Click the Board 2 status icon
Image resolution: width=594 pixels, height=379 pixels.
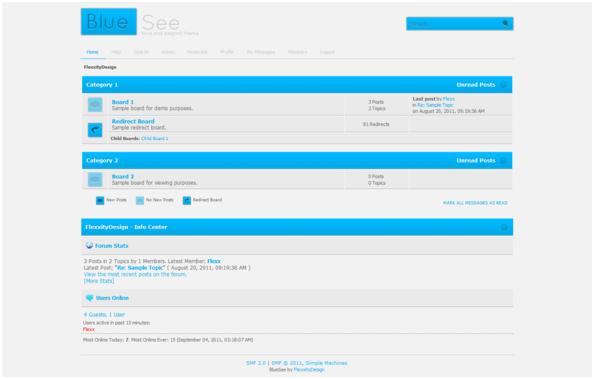coord(95,179)
